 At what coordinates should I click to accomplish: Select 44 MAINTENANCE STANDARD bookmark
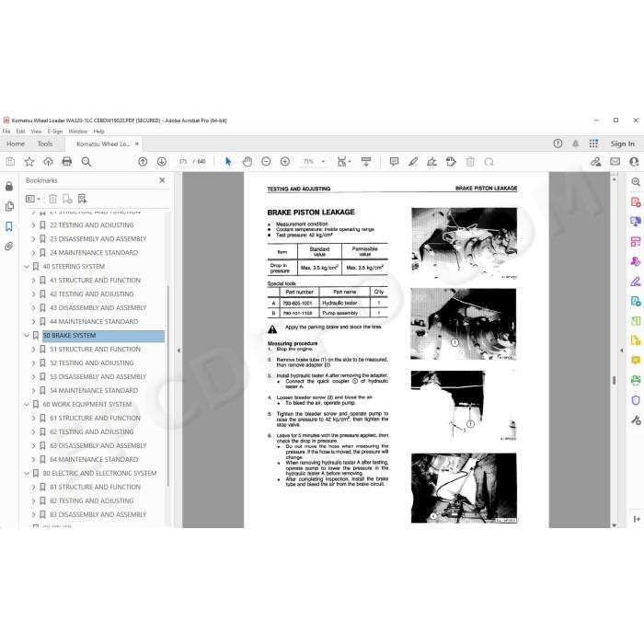(94, 322)
